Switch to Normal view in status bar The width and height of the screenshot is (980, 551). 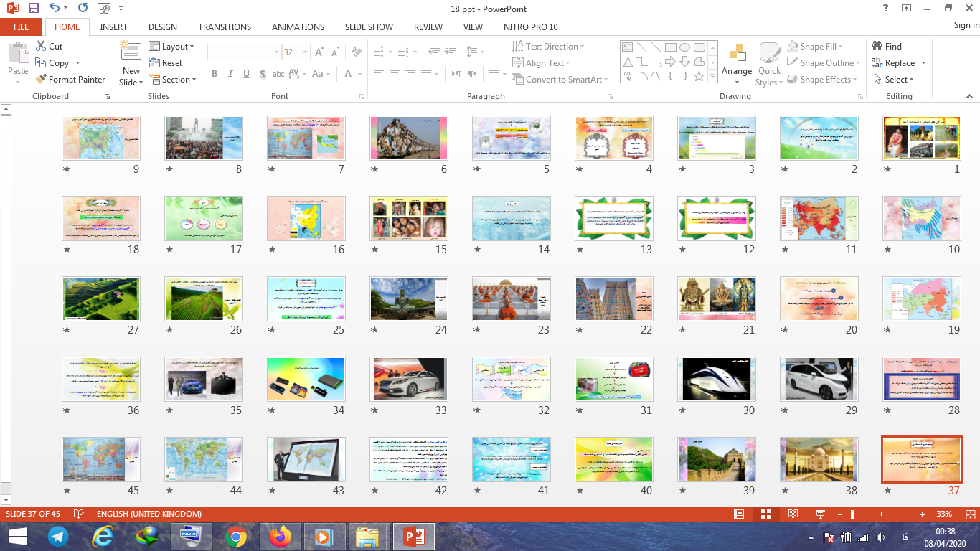(739, 514)
